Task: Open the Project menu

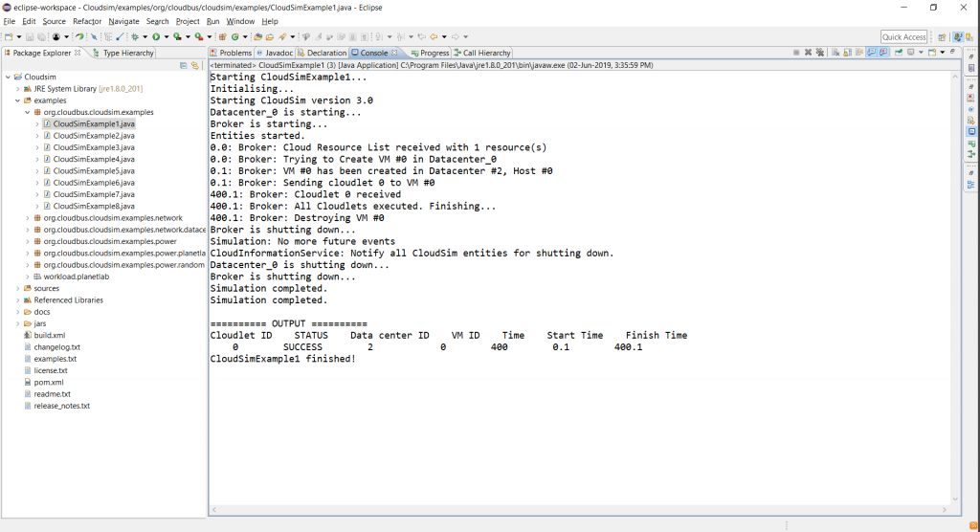Action: pyautogui.click(x=188, y=21)
